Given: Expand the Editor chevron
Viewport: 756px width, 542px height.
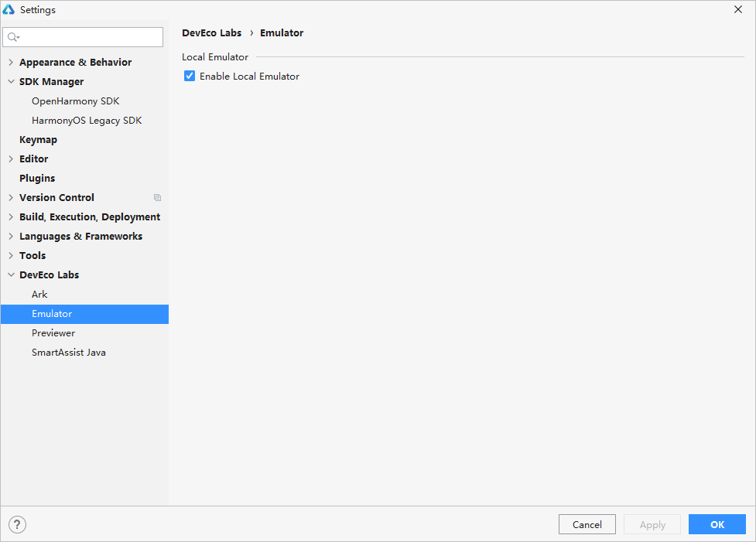Looking at the screenshot, I should tap(11, 159).
